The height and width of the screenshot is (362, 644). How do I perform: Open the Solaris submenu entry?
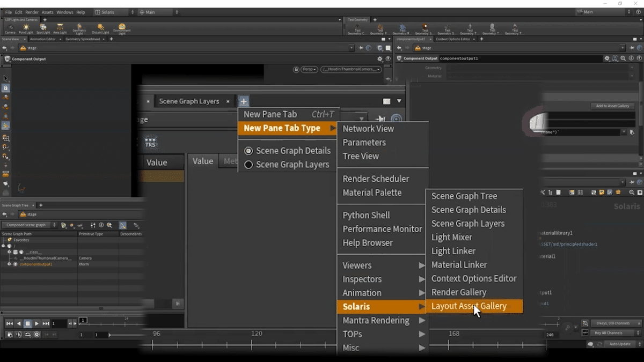(x=382, y=307)
